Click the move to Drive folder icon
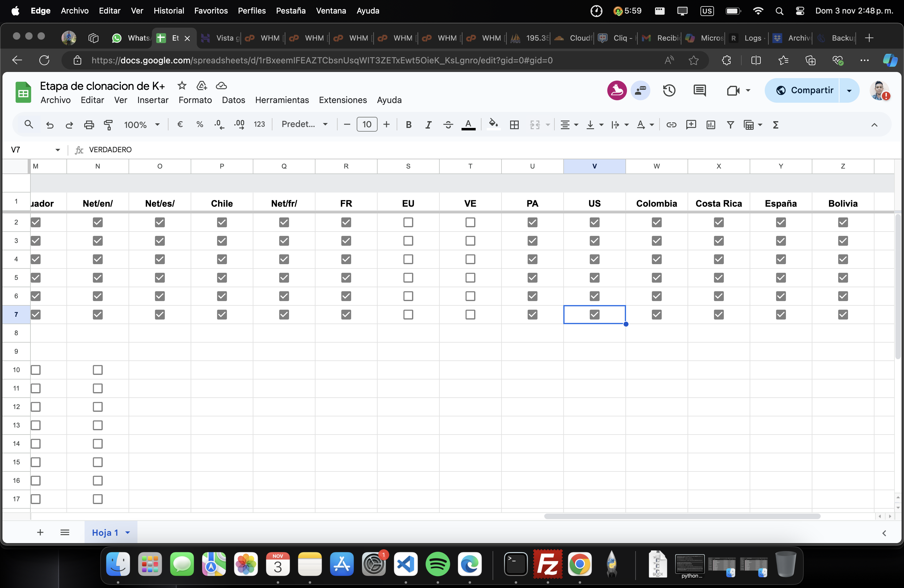 click(202, 86)
